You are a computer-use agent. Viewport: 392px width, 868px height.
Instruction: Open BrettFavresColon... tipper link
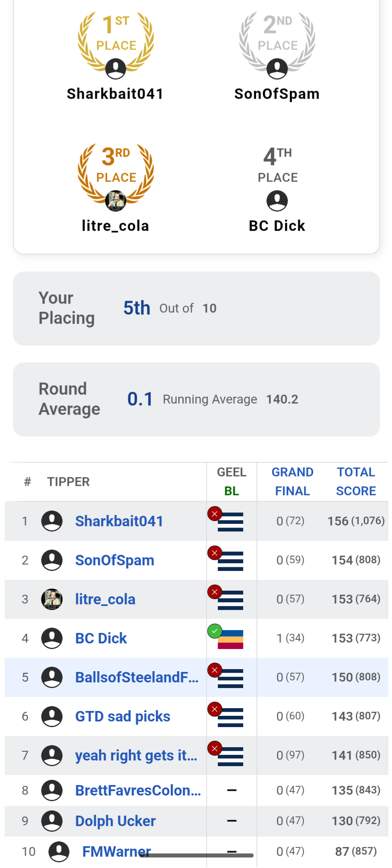point(138,790)
